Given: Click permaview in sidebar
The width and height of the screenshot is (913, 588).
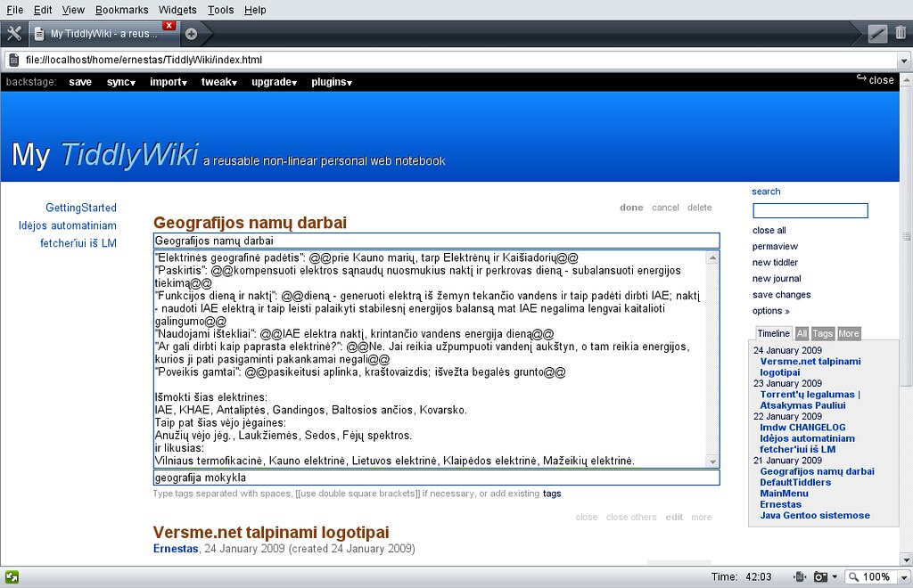Looking at the screenshot, I should [775, 247].
